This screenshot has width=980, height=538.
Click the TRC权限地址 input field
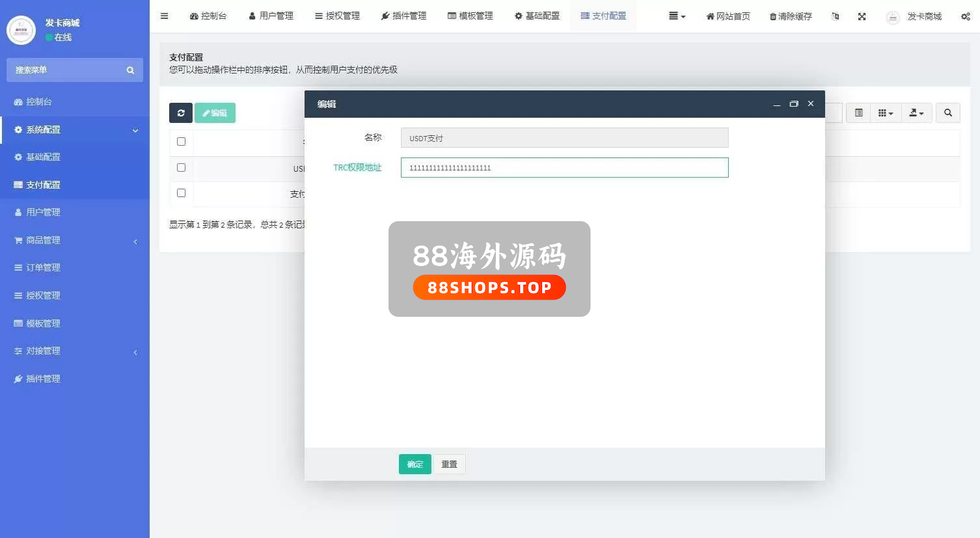click(x=564, y=168)
